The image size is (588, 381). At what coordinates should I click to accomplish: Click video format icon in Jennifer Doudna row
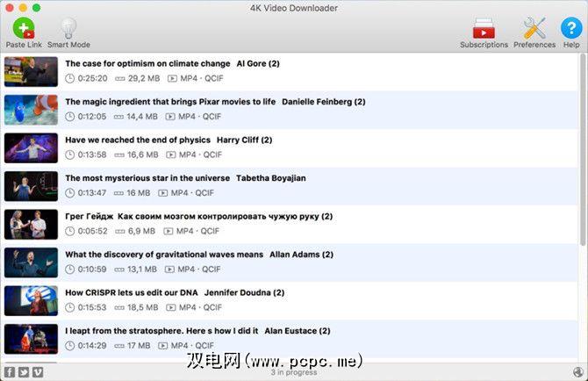click(x=170, y=308)
